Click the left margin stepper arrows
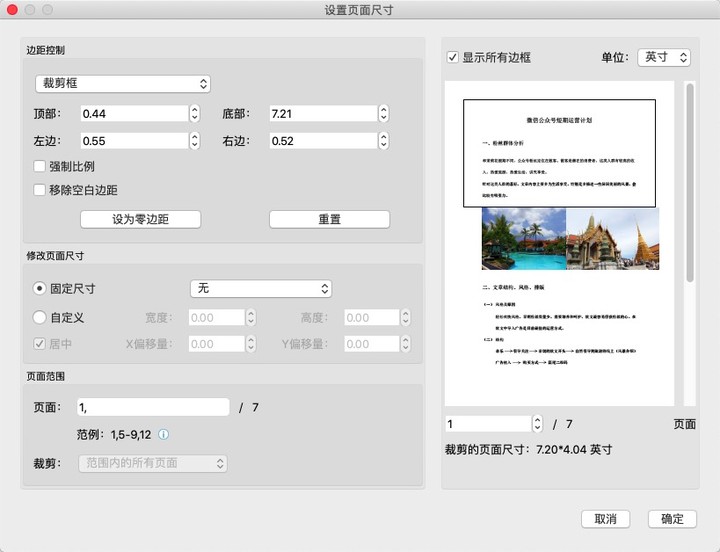The height and width of the screenshot is (552, 720). point(193,141)
